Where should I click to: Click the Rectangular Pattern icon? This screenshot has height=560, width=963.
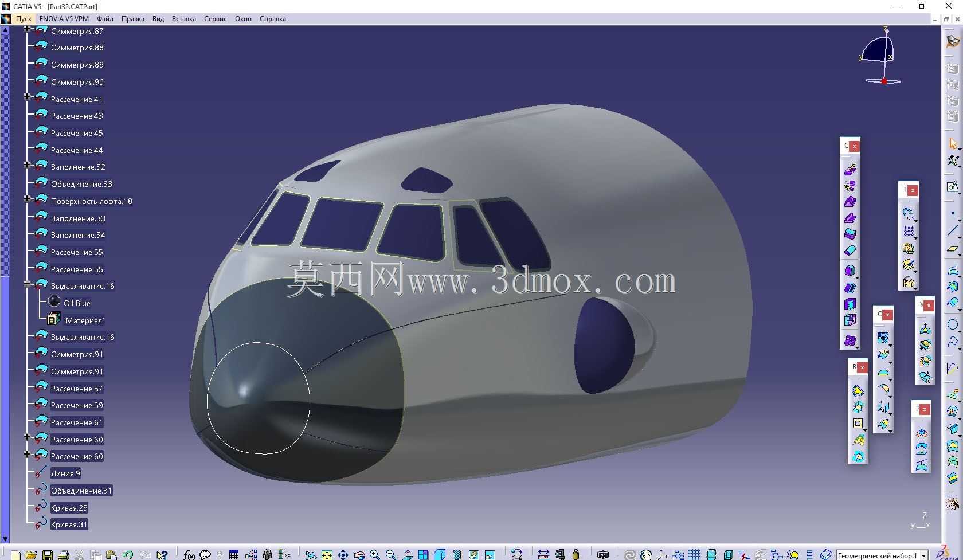(x=909, y=232)
